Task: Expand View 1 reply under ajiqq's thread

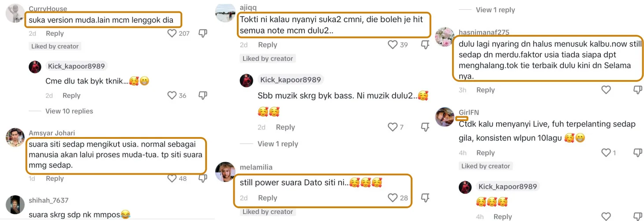Action: pyautogui.click(x=278, y=144)
